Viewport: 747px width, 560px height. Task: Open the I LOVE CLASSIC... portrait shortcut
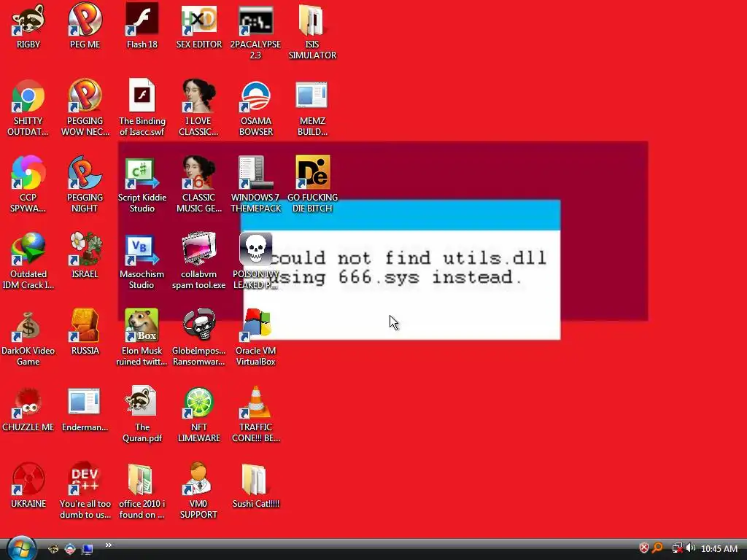198,96
